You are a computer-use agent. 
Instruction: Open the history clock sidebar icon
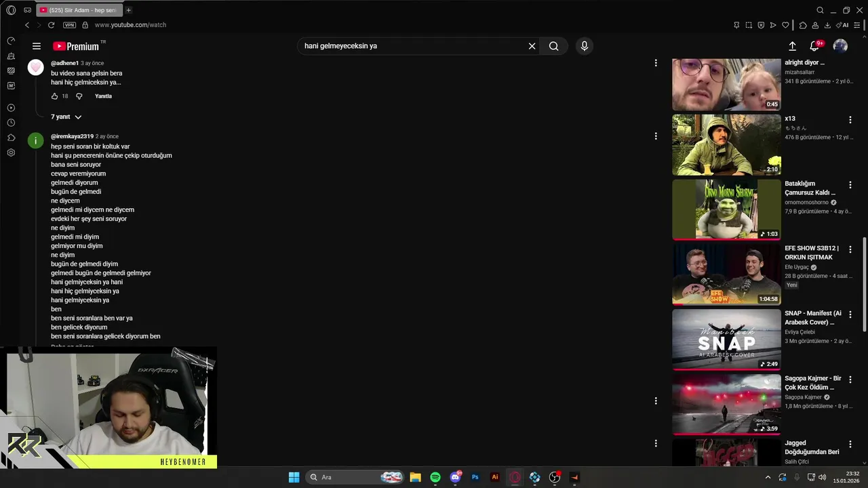pos(11,123)
